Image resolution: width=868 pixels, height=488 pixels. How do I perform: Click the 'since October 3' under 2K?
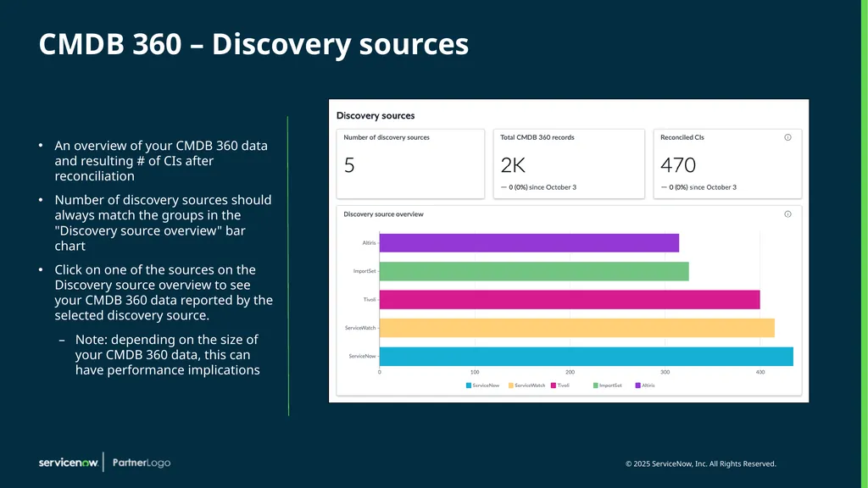[553, 187]
